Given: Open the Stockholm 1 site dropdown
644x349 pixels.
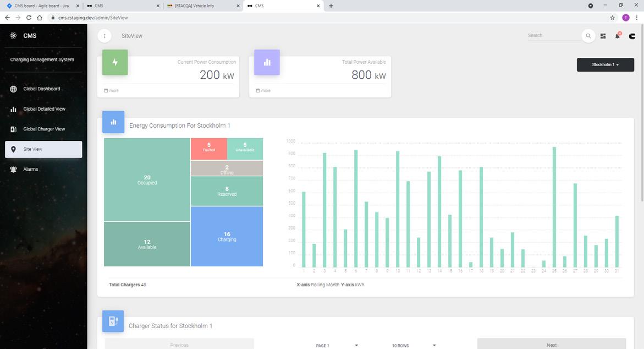Looking at the screenshot, I should tap(606, 64).
